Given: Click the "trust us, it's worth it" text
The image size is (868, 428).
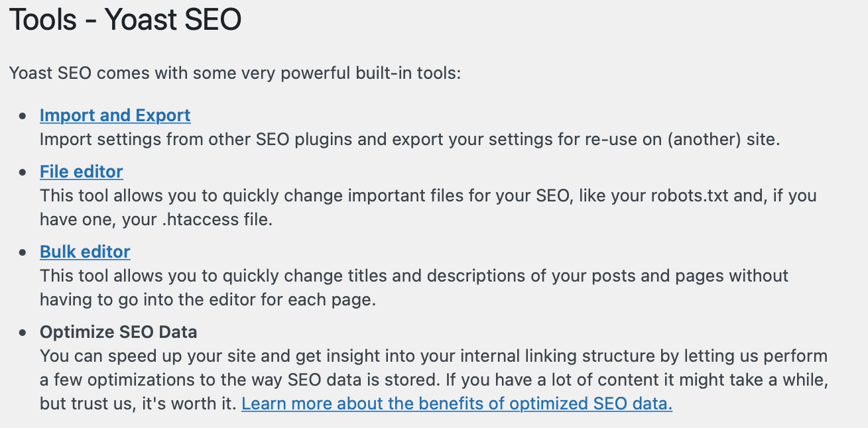Looking at the screenshot, I should click(x=155, y=403).
